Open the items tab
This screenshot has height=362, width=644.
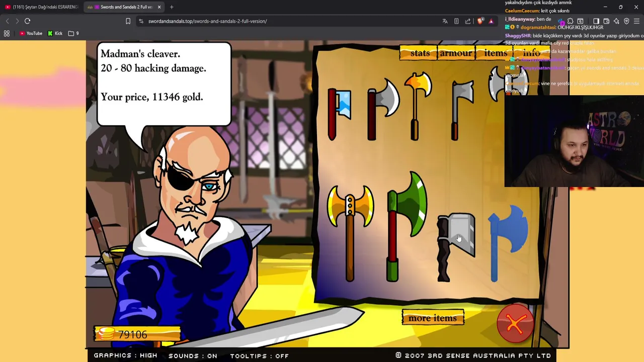[496, 53]
